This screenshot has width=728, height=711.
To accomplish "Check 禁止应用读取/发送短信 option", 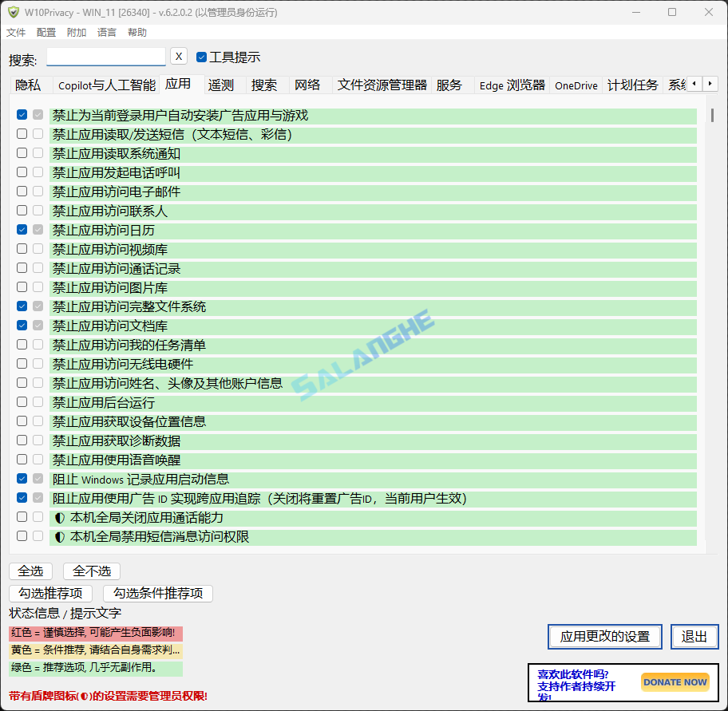I will (x=22, y=133).
